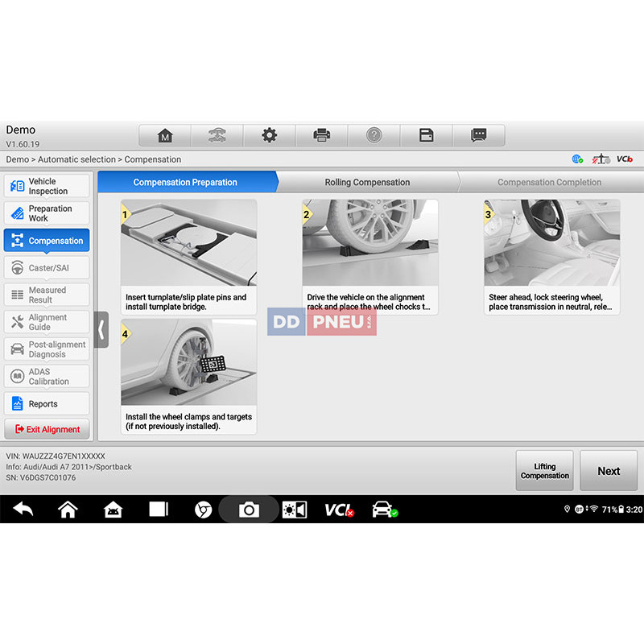
Task: Open step 4 wheel clamps thumbnail
Action: tap(189, 363)
